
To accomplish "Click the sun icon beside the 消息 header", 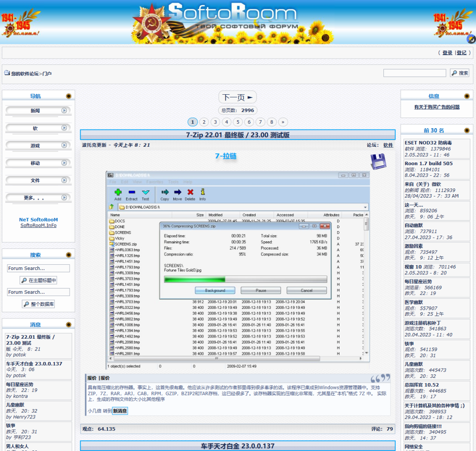I will coord(69,325).
